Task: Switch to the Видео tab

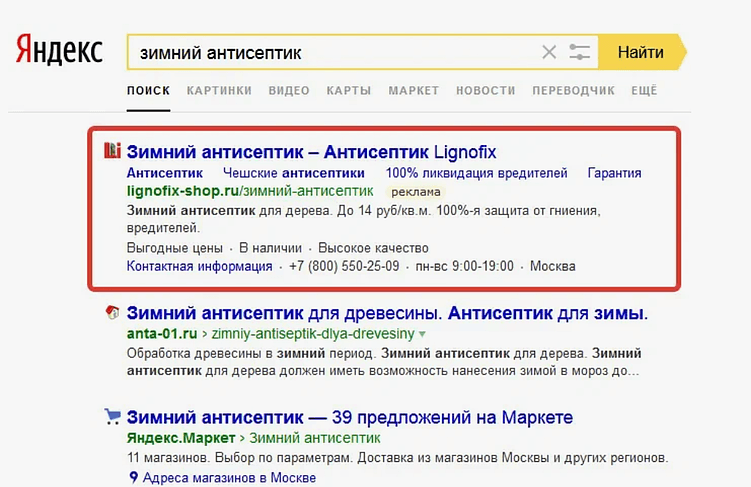Action: click(289, 91)
